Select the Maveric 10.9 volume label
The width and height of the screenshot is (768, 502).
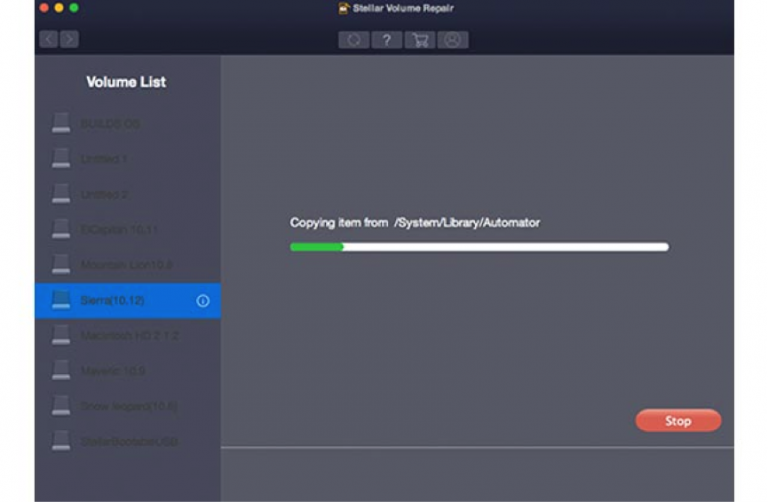click(x=113, y=371)
